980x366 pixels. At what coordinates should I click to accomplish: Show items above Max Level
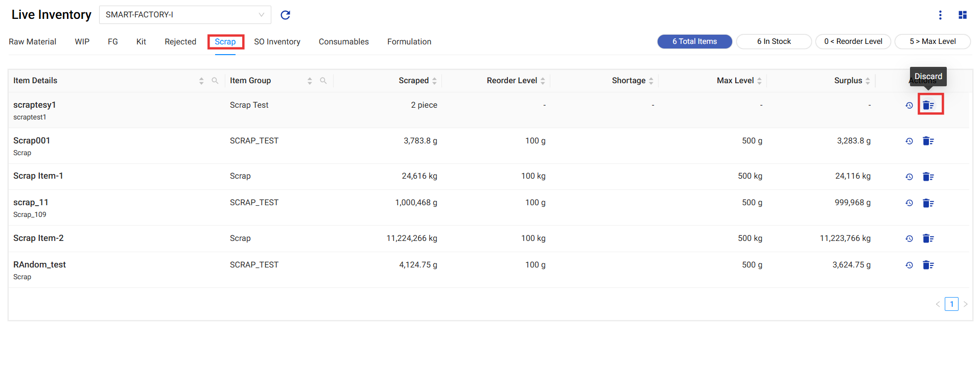(932, 41)
